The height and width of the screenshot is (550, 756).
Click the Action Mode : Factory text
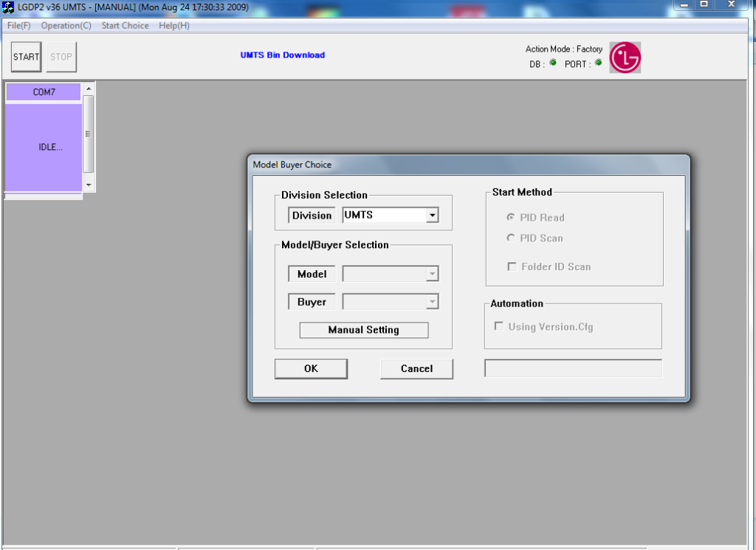[x=563, y=49]
